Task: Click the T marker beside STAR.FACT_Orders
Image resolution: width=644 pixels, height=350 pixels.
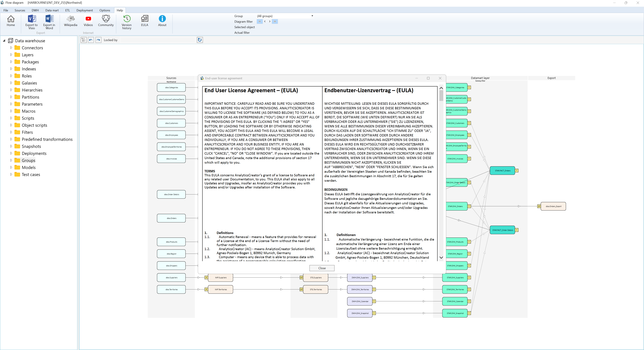Action: (x=517, y=171)
